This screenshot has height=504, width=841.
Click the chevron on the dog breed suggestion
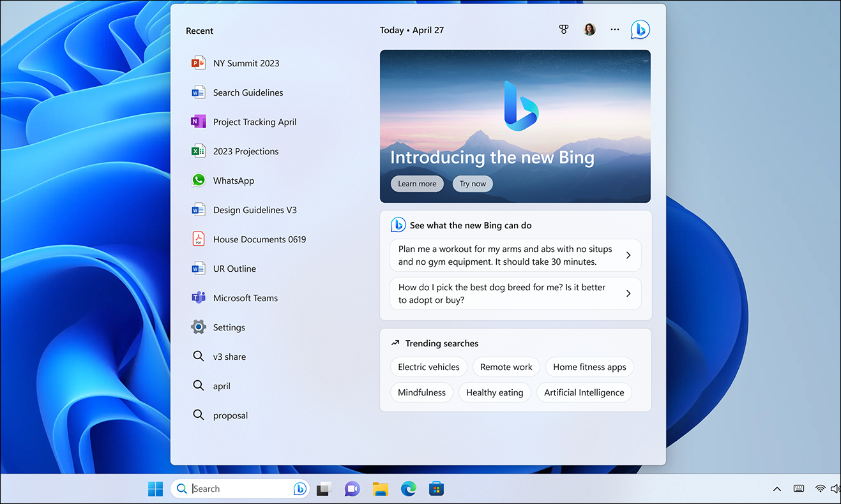point(628,293)
